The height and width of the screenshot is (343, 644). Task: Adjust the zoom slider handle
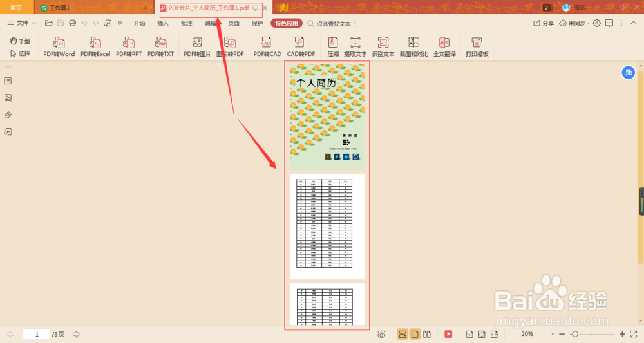pos(575,335)
